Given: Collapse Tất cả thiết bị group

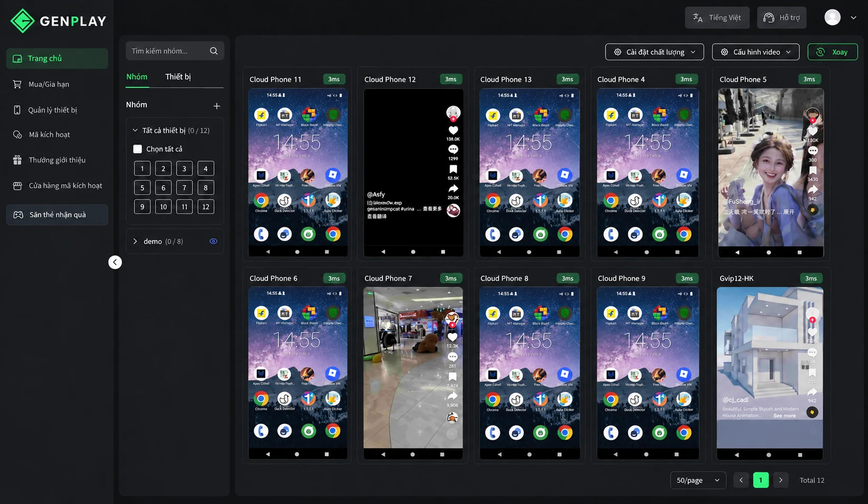Looking at the screenshot, I should (x=135, y=130).
